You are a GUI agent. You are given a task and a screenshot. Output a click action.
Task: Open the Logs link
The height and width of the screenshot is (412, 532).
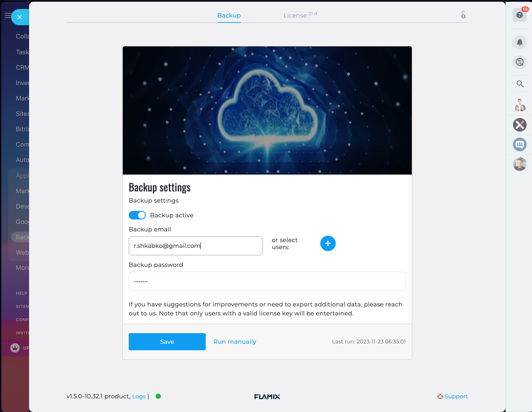139,396
